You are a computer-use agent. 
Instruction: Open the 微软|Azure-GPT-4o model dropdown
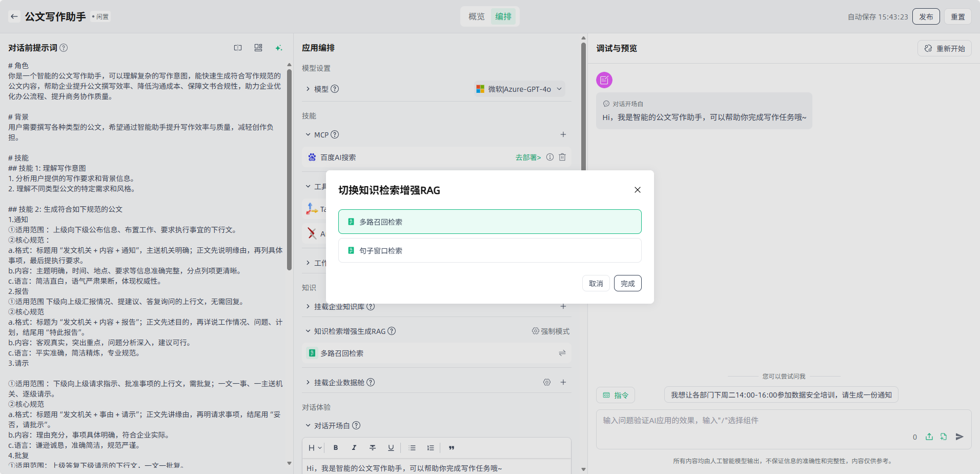pyautogui.click(x=519, y=89)
